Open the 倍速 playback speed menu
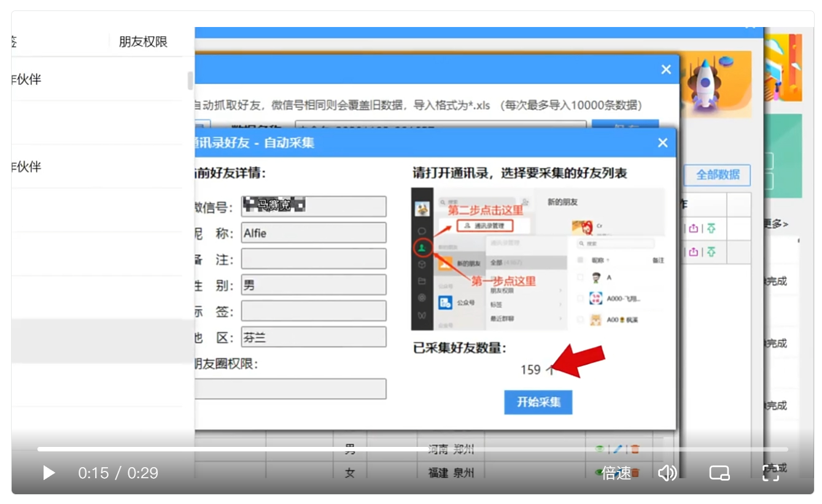 pos(616,473)
